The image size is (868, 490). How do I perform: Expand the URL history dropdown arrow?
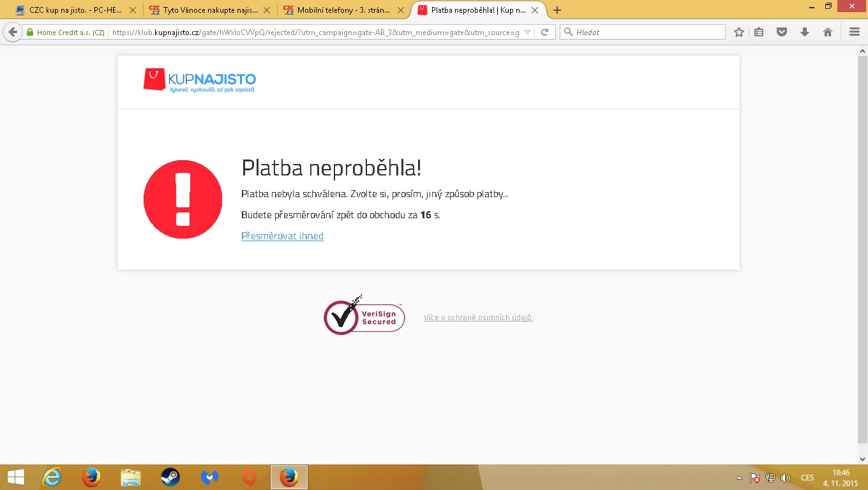click(527, 33)
